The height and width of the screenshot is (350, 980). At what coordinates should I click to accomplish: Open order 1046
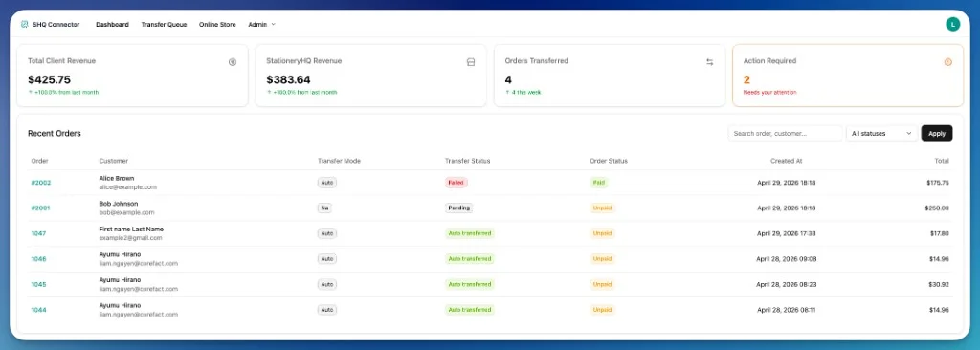38,259
